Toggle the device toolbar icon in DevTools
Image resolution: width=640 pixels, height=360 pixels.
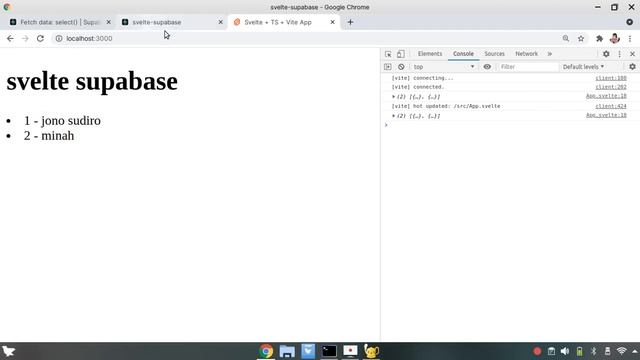pos(401,54)
